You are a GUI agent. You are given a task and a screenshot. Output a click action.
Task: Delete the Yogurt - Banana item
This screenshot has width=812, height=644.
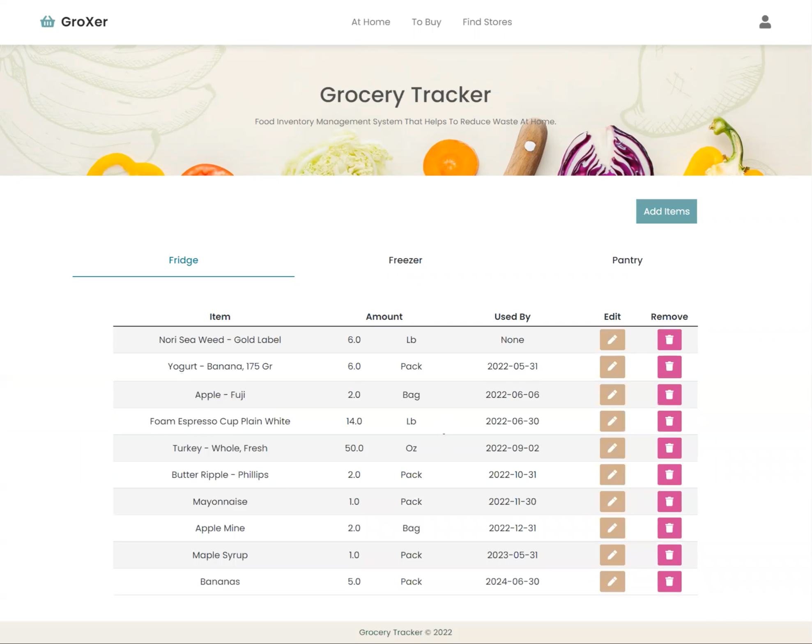(669, 366)
